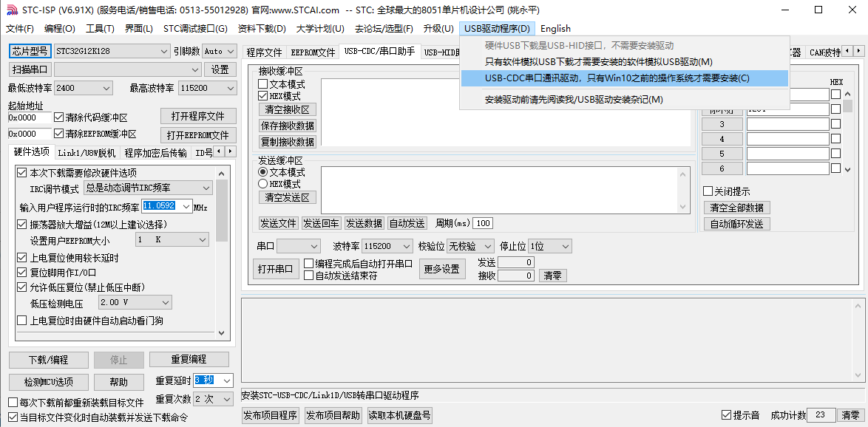Open 波特率 115200 dropdown in serial helper

point(387,246)
